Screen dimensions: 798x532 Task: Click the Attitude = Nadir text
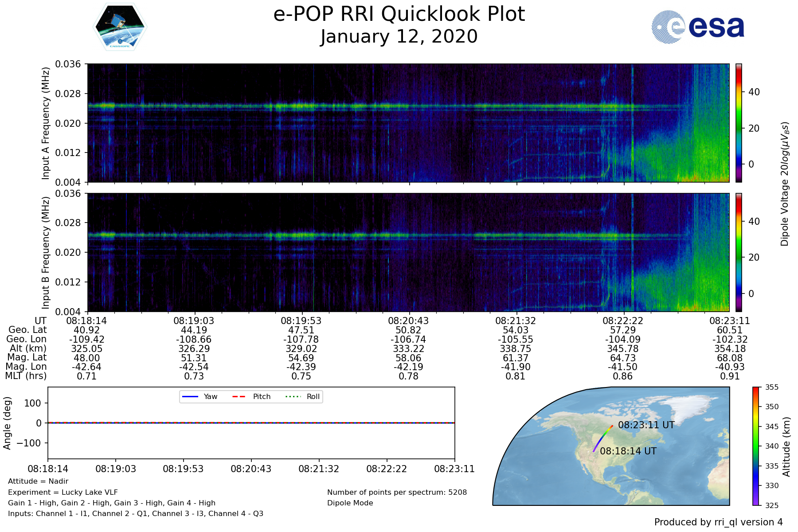[x=38, y=481]
